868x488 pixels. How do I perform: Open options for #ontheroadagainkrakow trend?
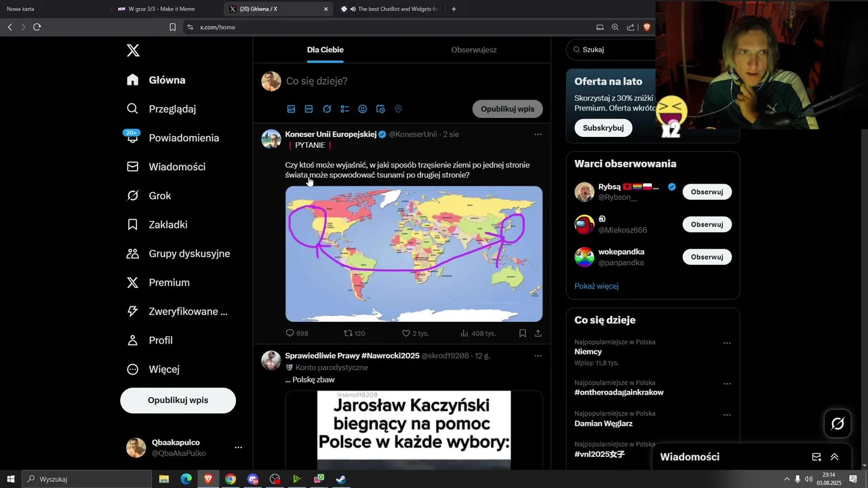tap(727, 384)
